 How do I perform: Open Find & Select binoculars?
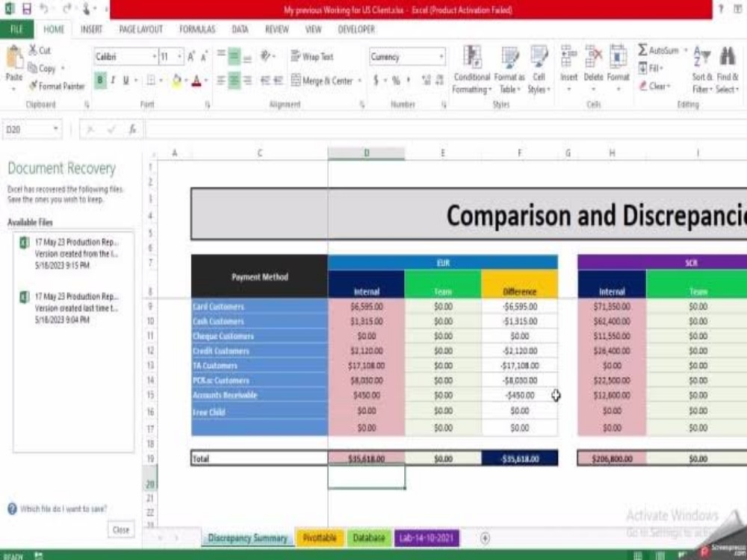(728, 69)
